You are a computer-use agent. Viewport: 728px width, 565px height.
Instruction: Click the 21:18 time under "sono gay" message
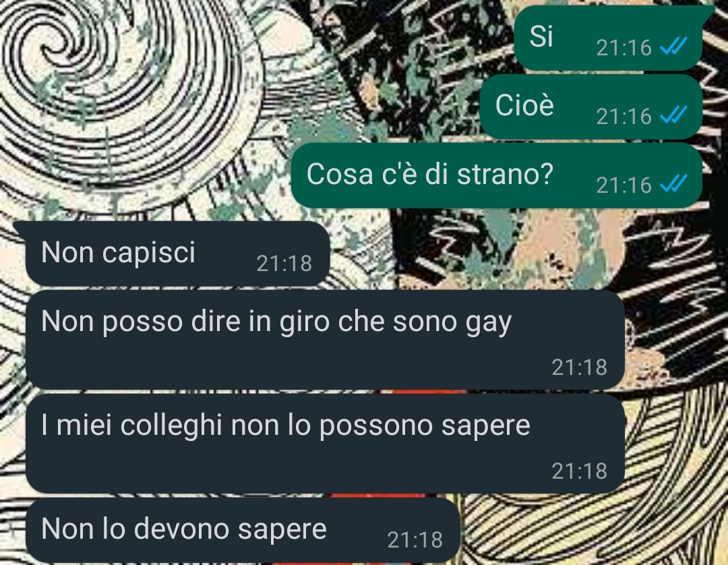pyautogui.click(x=580, y=367)
